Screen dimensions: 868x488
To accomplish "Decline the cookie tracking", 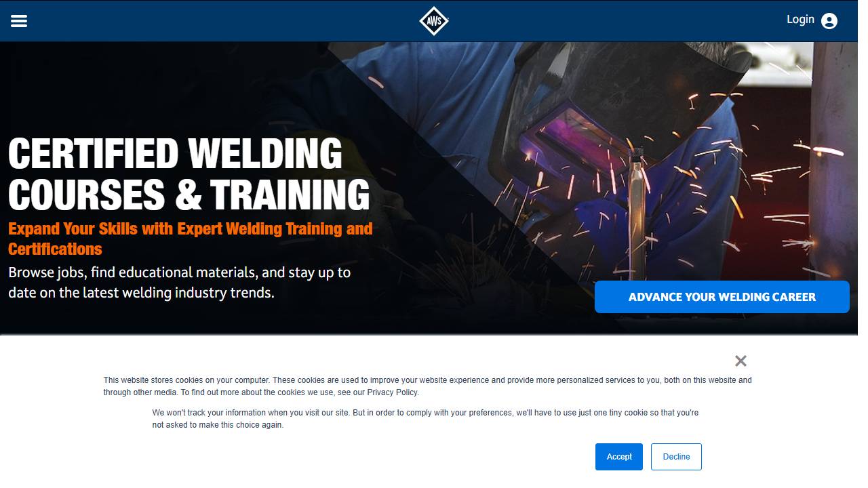I will [x=676, y=457].
